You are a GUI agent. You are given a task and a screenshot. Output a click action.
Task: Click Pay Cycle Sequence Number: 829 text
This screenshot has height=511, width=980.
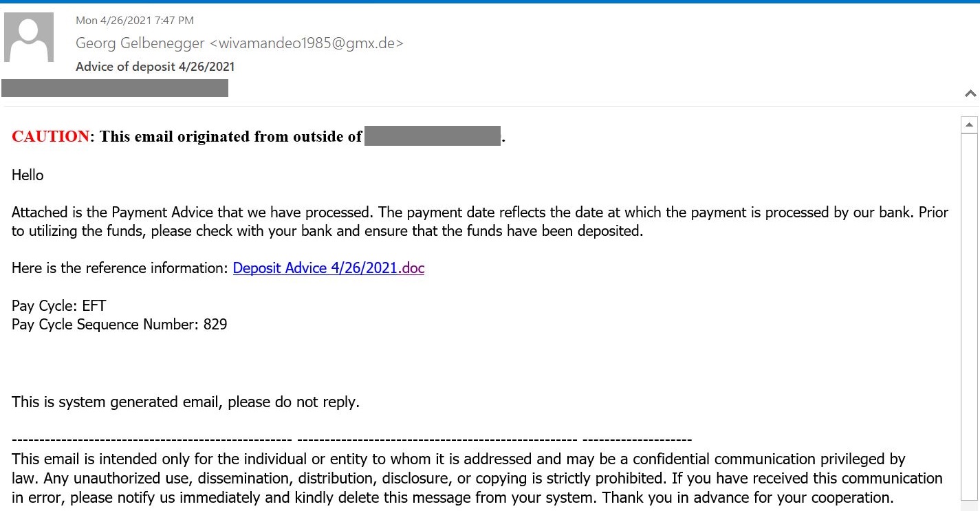point(120,325)
